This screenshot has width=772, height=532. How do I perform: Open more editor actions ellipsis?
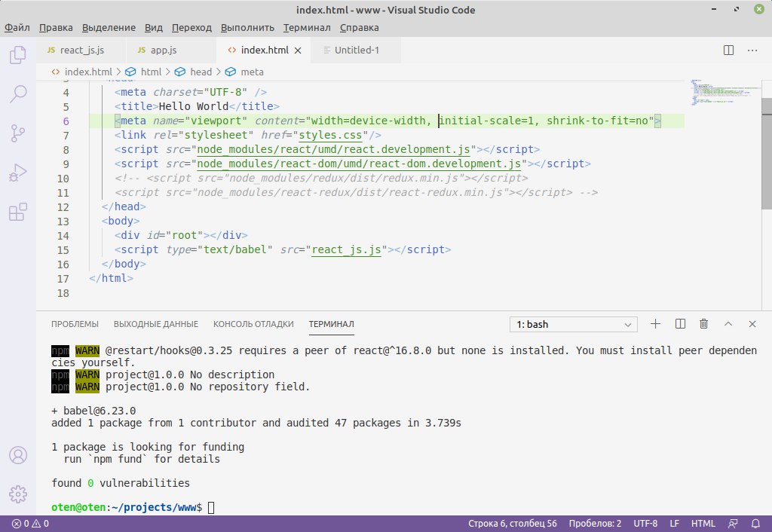coord(752,50)
